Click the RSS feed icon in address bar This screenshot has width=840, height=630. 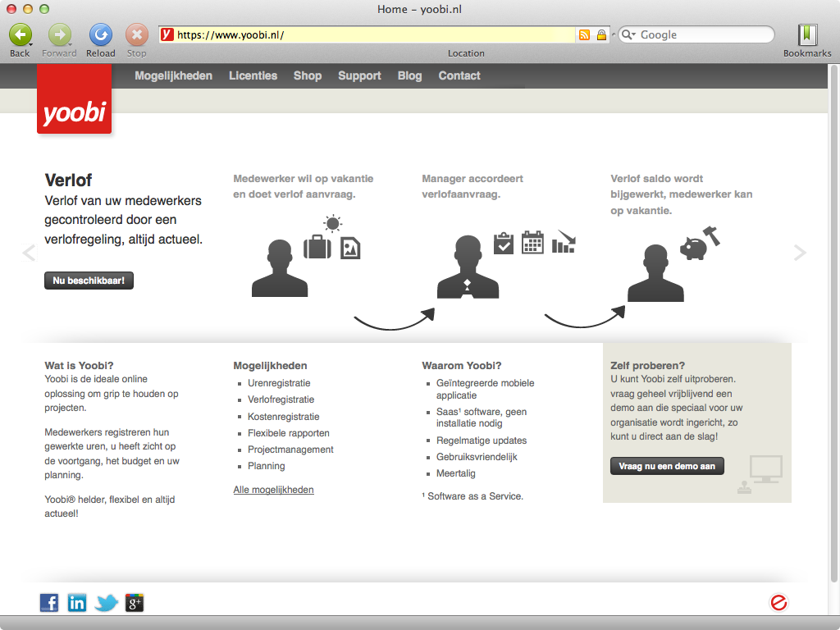click(584, 34)
